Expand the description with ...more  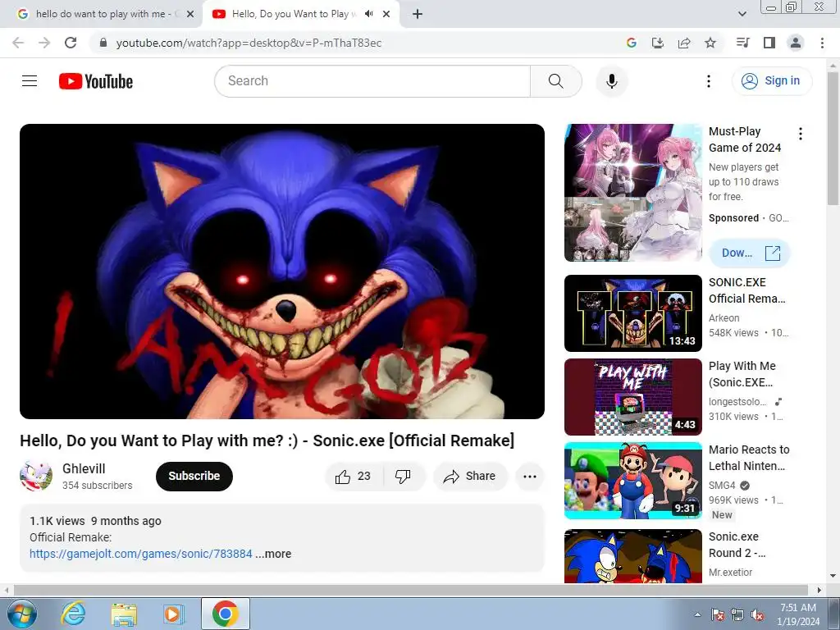pos(273,554)
